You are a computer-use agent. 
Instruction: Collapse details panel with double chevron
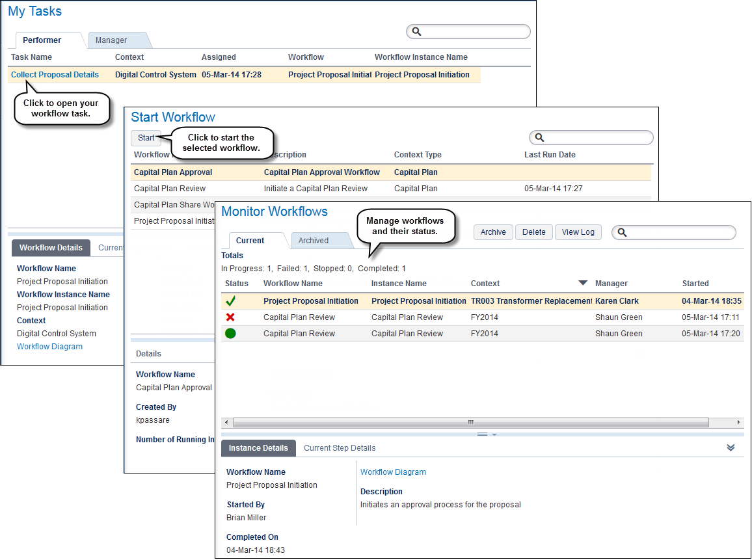tap(731, 448)
